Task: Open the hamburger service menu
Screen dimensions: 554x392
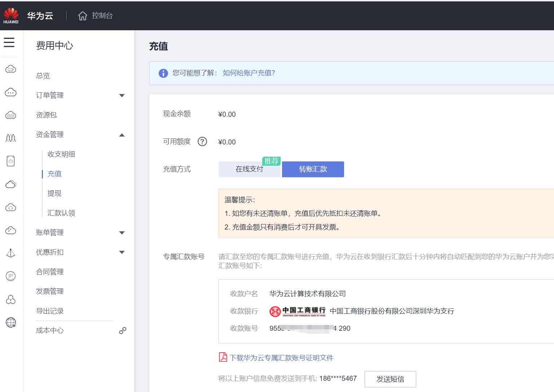Action: tap(9, 43)
